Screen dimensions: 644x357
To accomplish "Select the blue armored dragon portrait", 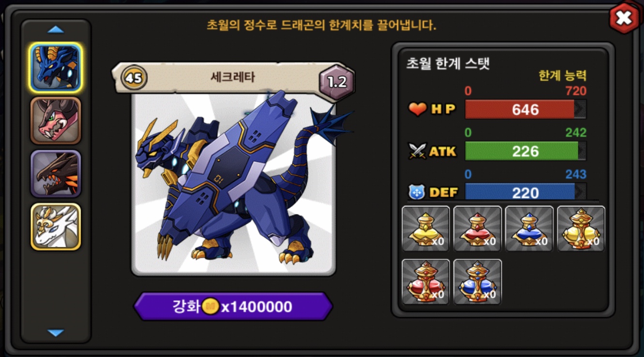I will pyautogui.click(x=56, y=68).
